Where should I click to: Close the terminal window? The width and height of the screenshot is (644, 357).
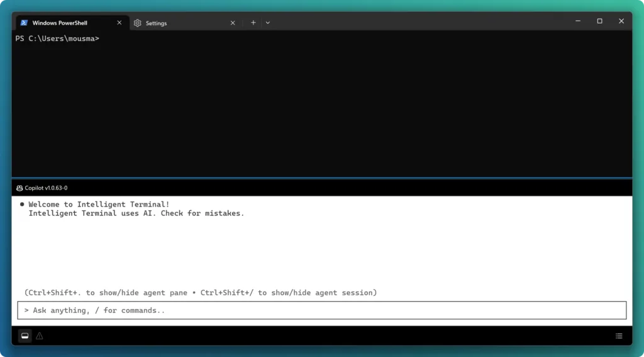(x=621, y=21)
